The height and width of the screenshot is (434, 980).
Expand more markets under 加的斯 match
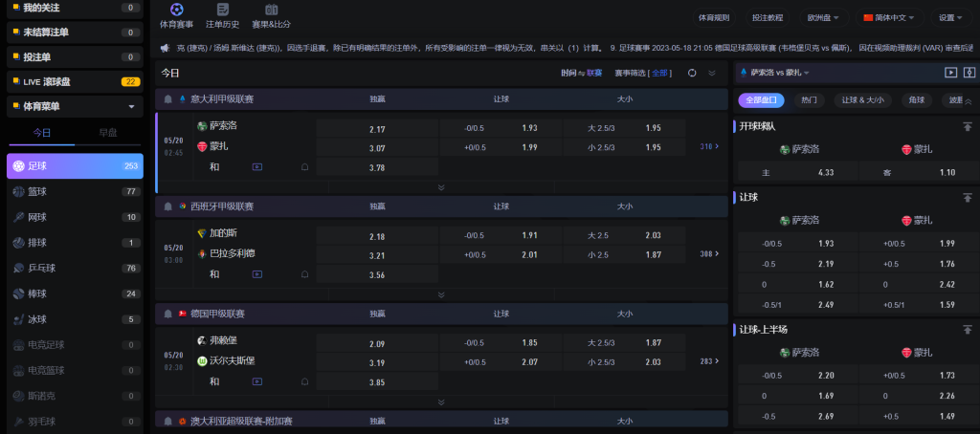click(441, 295)
